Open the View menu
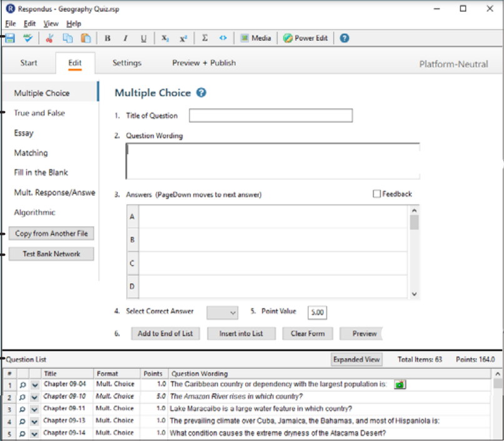This screenshot has width=504, height=441. (51, 24)
